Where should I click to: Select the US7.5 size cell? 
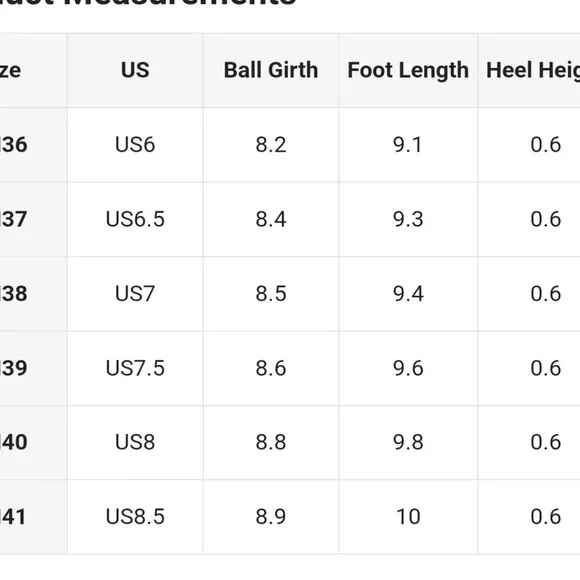[x=135, y=368]
